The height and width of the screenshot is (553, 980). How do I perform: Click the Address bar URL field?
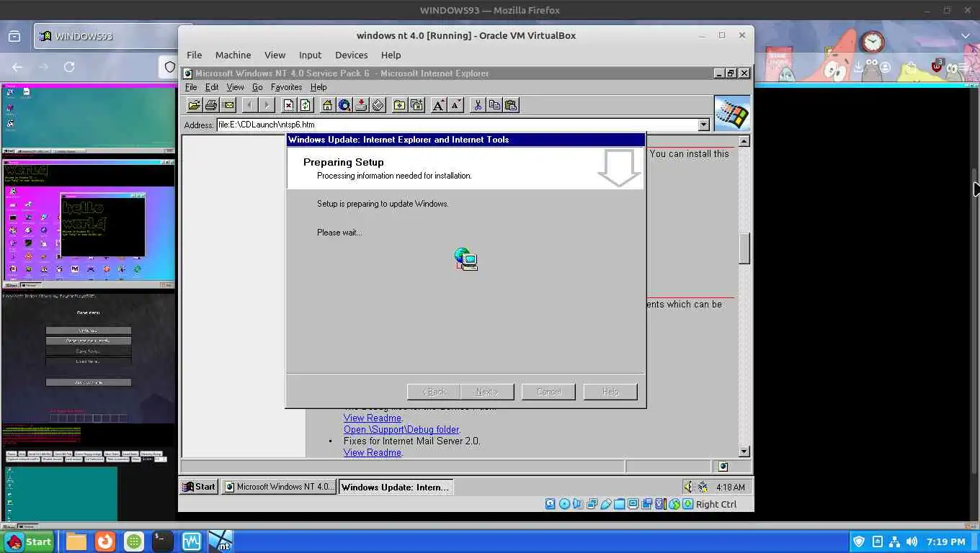point(457,125)
